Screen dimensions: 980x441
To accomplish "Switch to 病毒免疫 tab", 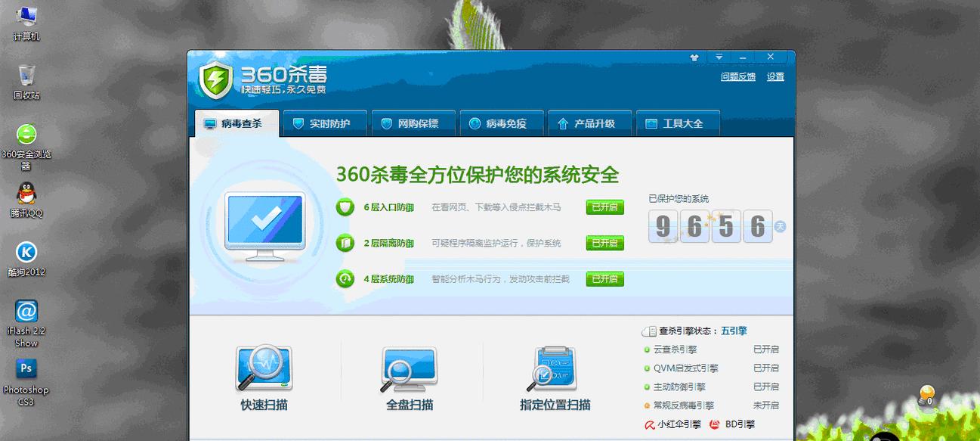I will point(502,123).
